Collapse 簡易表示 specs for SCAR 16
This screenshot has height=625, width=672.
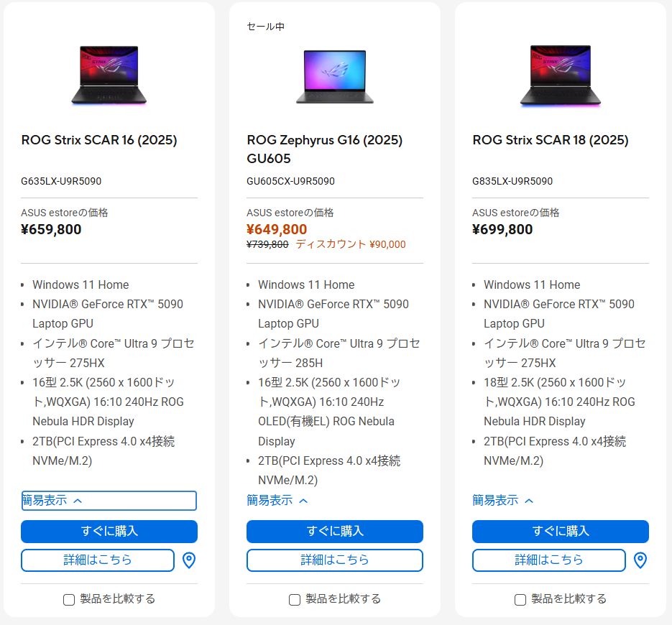coord(109,500)
